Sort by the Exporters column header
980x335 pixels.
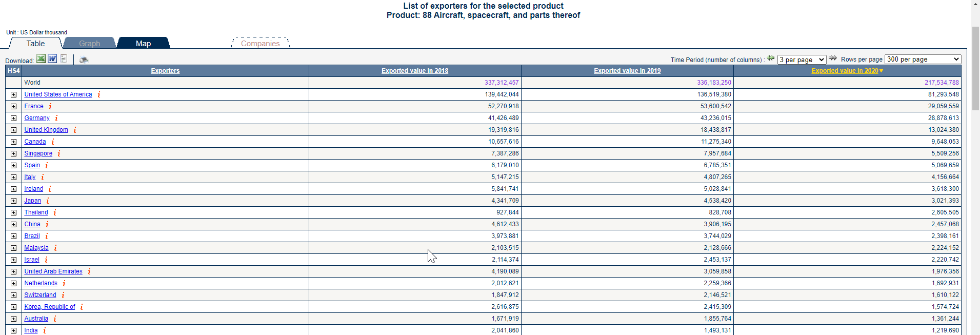coord(165,71)
